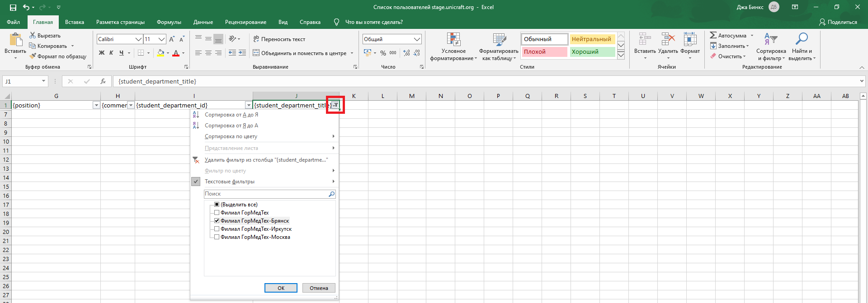Click the Merge and Center icon
This screenshot has height=303, width=868.
click(x=256, y=53)
